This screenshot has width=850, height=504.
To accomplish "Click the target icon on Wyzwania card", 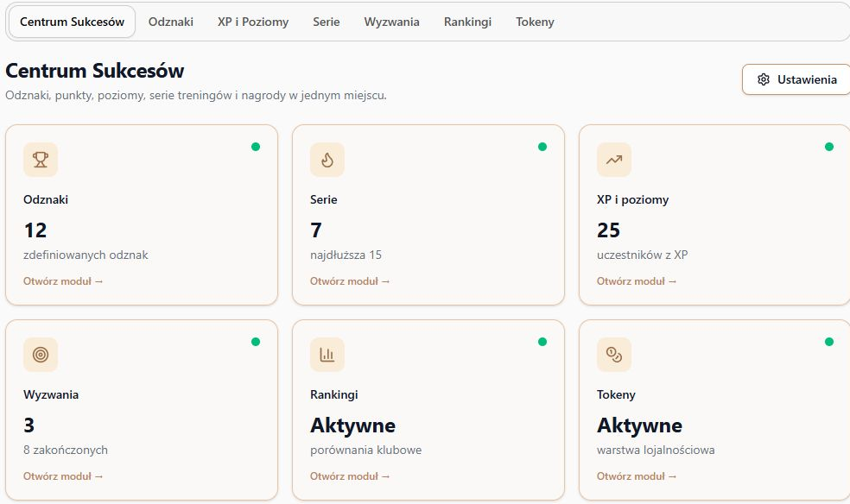I will [41, 355].
